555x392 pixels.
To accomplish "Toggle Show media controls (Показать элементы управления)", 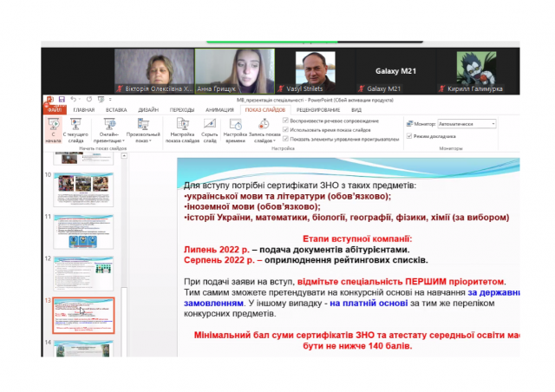I will point(285,139).
